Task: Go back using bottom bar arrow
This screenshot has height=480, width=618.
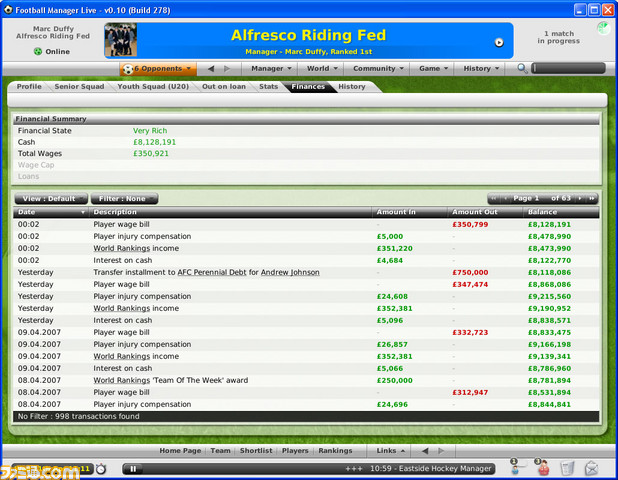Action: point(425,450)
